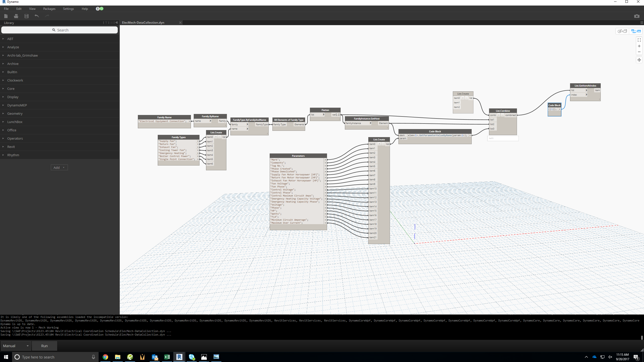Click the Zoom to fit icon
This screenshot has width=644, height=362.
point(639,40)
